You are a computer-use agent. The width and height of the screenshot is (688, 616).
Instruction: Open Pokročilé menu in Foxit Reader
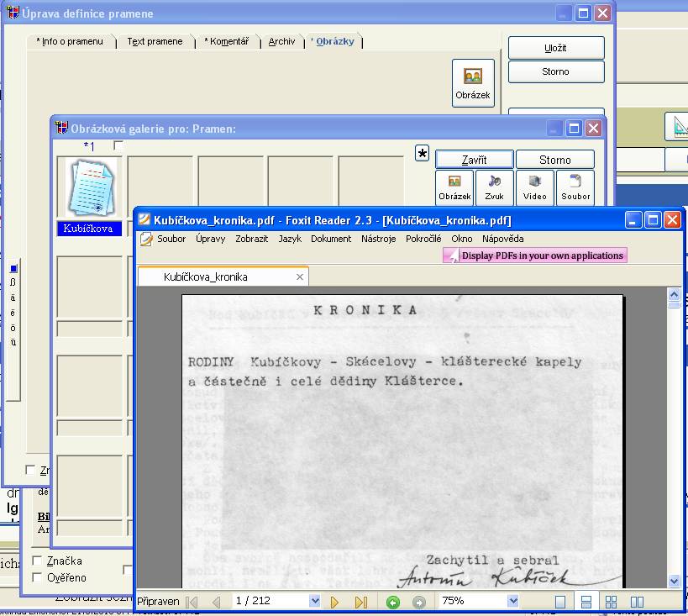(423, 239)
